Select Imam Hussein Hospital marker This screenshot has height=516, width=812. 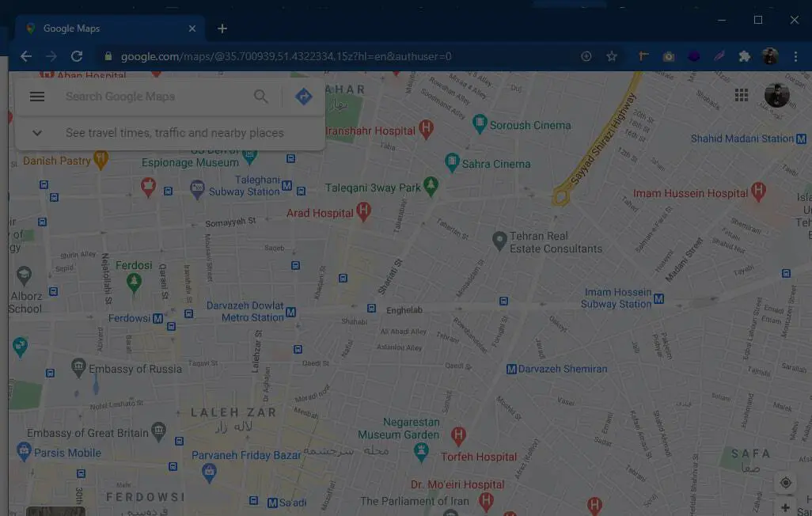click(758, 192)
